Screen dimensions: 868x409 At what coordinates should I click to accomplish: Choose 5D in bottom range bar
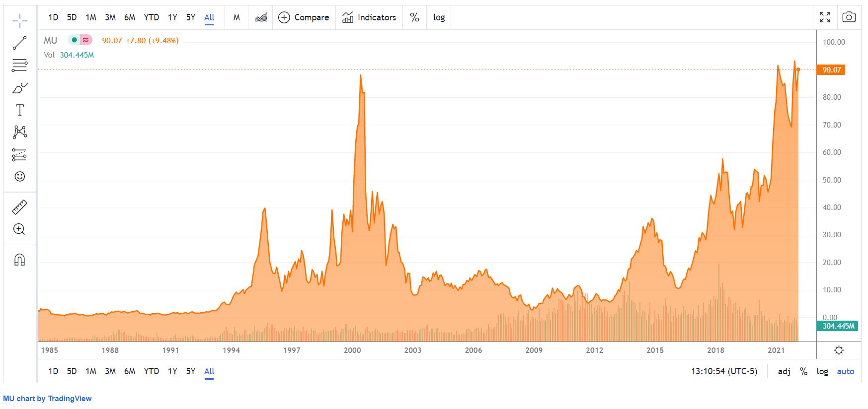72,371
